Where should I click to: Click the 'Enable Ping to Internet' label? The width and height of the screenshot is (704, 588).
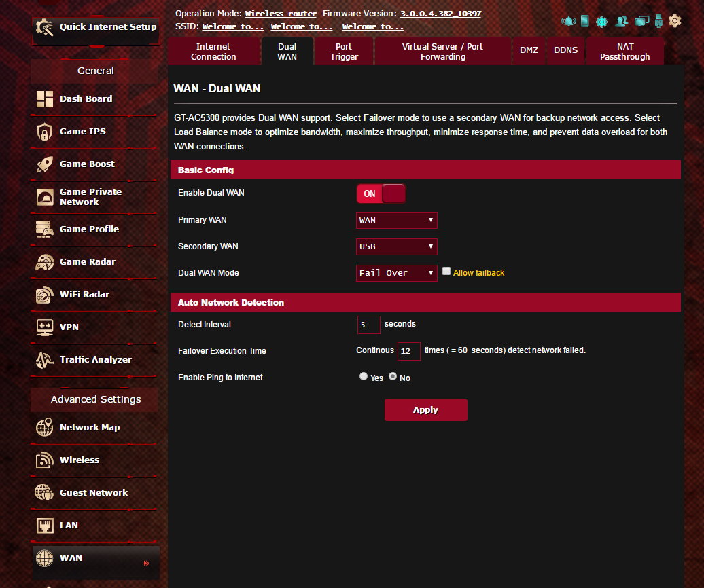click(x=220, y=378)
